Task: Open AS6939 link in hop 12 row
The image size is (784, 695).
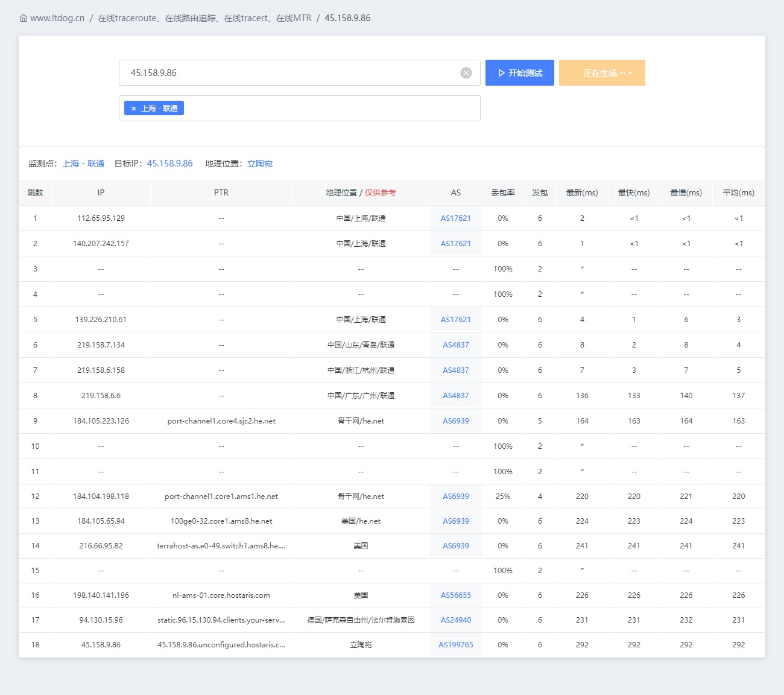Action: pyautogui.click(x=456, y=497)
